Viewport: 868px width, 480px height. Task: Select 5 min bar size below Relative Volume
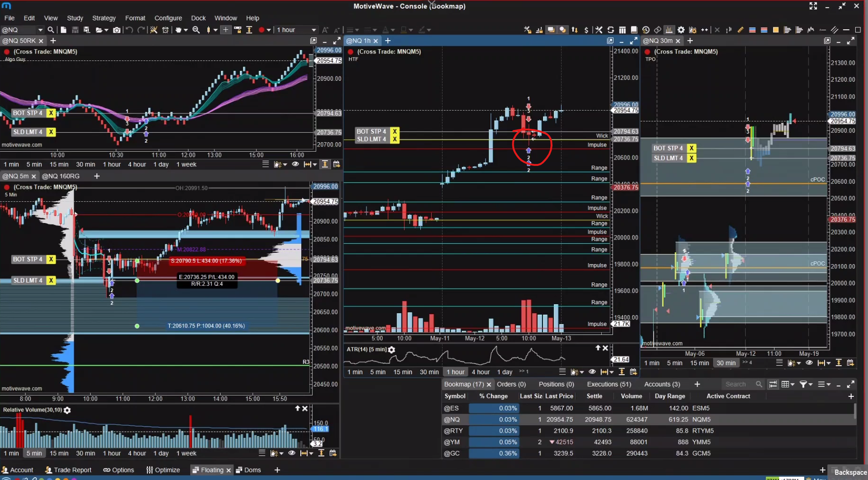[34, 453]
